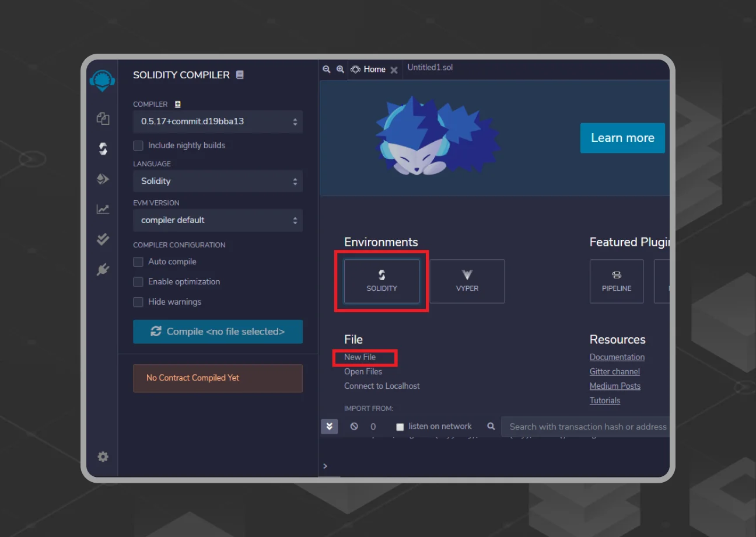Viewport: 756px width, 537px height.
Task: Click the Learn more button
Action: click(622, 138)
